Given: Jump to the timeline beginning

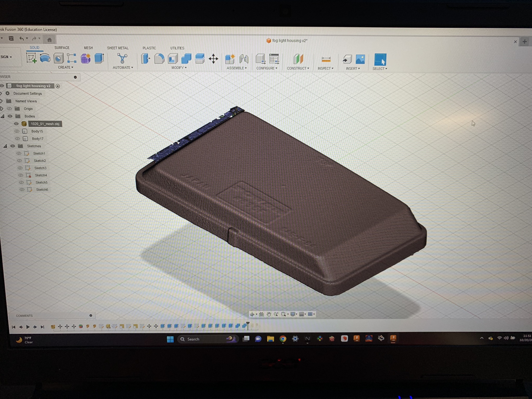Looking at the screenshot, I should 14,327.
